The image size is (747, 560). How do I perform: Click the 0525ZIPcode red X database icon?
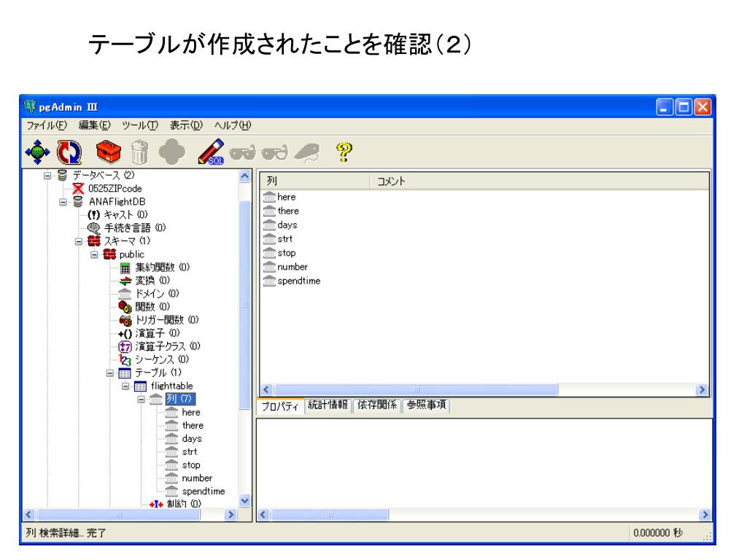78,189
